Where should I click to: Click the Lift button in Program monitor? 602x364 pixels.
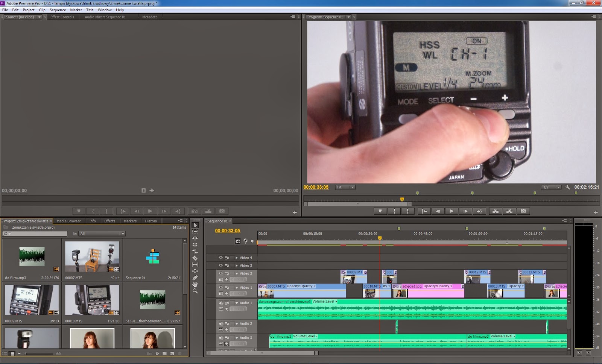click(496, 211)
